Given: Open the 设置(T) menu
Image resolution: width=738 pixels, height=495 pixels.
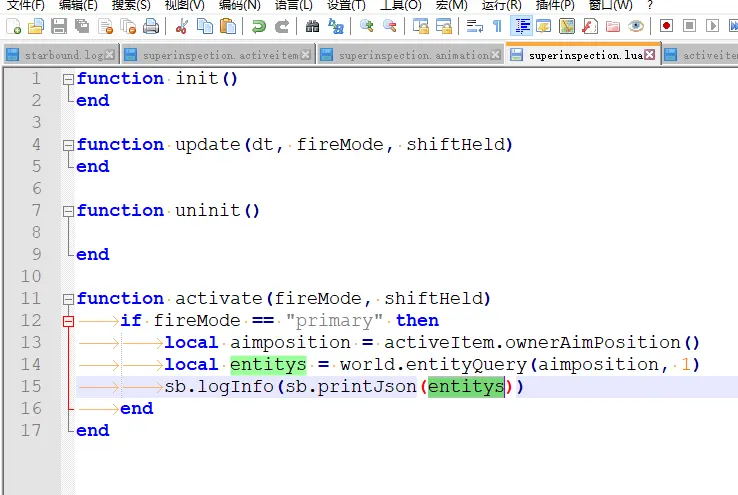Looking at the screenshot, I should 346,5.
